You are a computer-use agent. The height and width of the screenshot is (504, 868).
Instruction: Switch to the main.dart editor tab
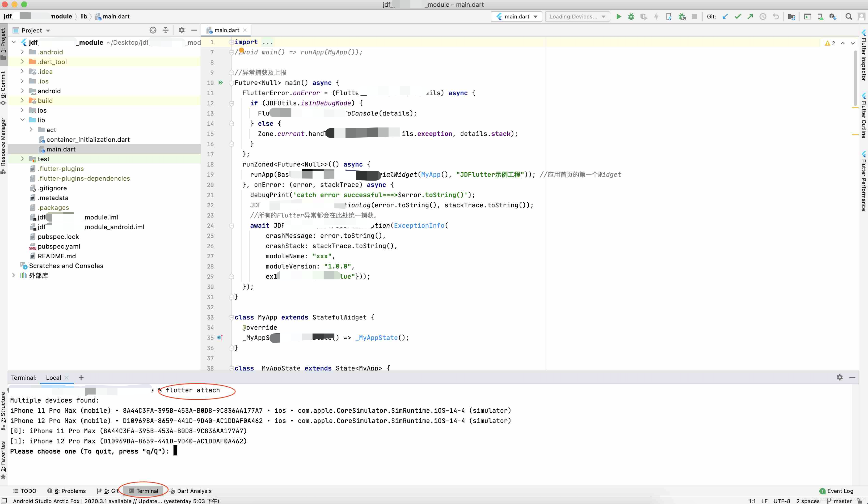coord(226,30)
